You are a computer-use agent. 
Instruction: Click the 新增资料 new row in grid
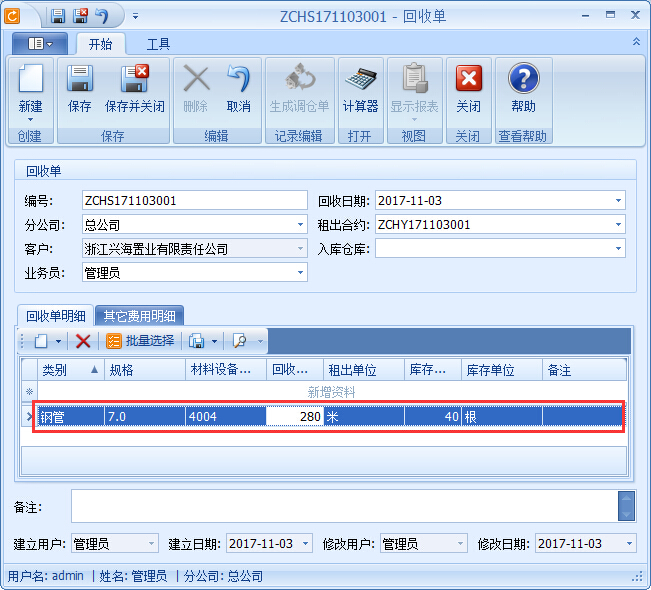[330, 392]
